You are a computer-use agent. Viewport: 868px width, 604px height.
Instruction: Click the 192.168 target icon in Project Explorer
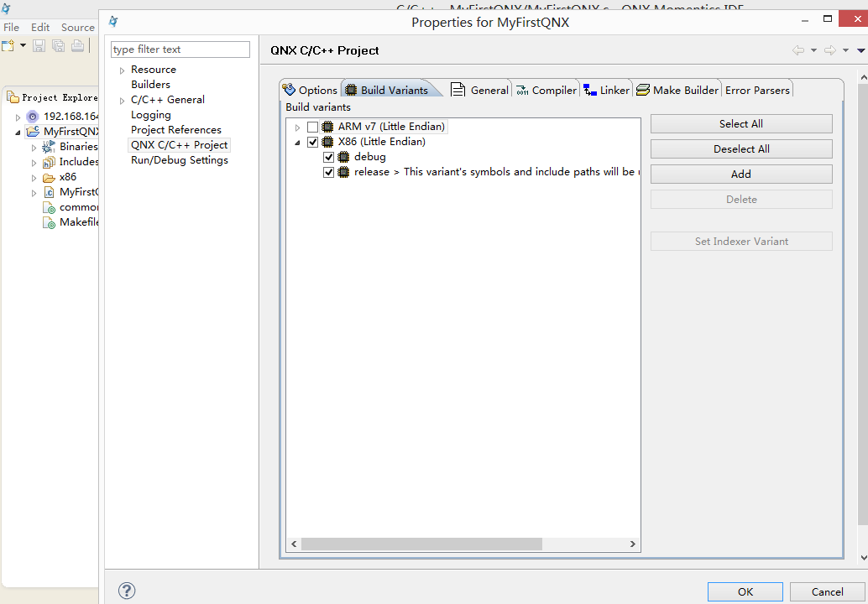click(x=34, y=117)
